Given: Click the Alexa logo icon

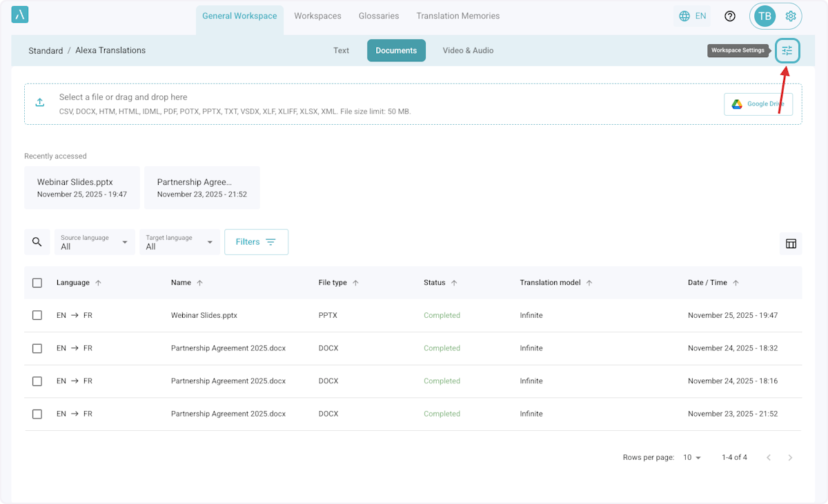Looking at the screenshot, I should [20, 15].
